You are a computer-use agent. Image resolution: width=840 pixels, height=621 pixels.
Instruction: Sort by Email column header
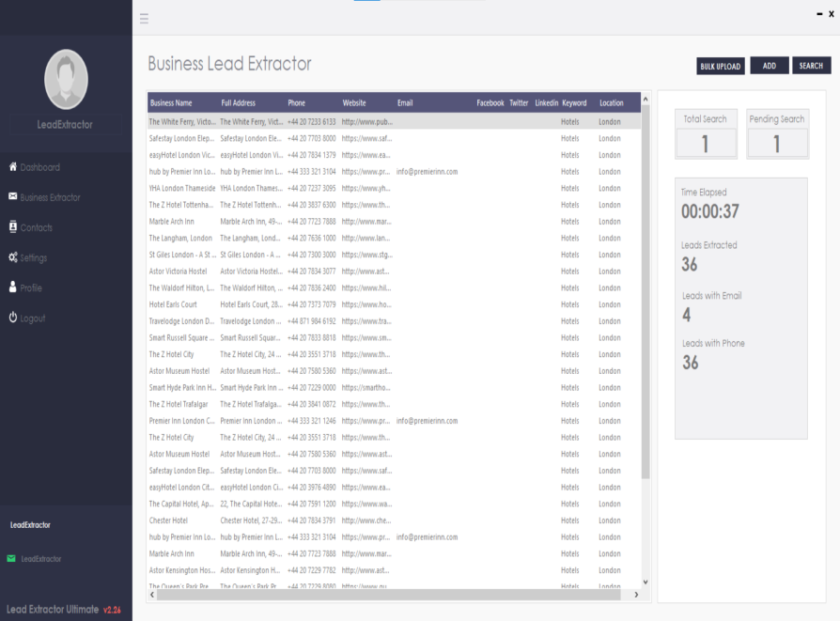click(x=405, y=102)
